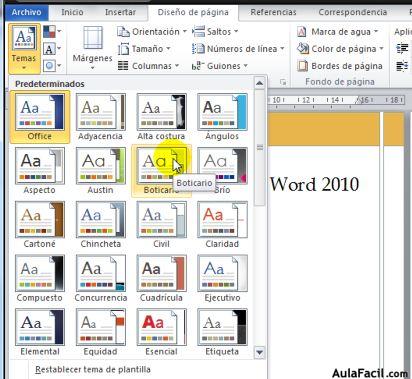Expand the Saltos dropdown
Screen dimensions: 412x379
(215, 32)
